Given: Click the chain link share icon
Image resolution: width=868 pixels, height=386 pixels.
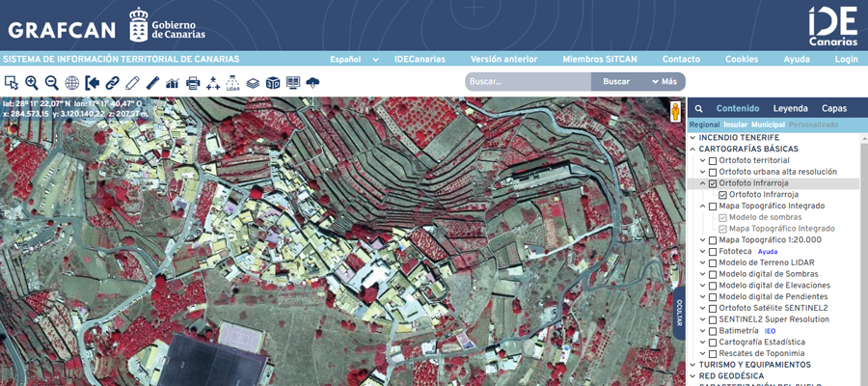Looking at the screenshot, I should [113, 83].
